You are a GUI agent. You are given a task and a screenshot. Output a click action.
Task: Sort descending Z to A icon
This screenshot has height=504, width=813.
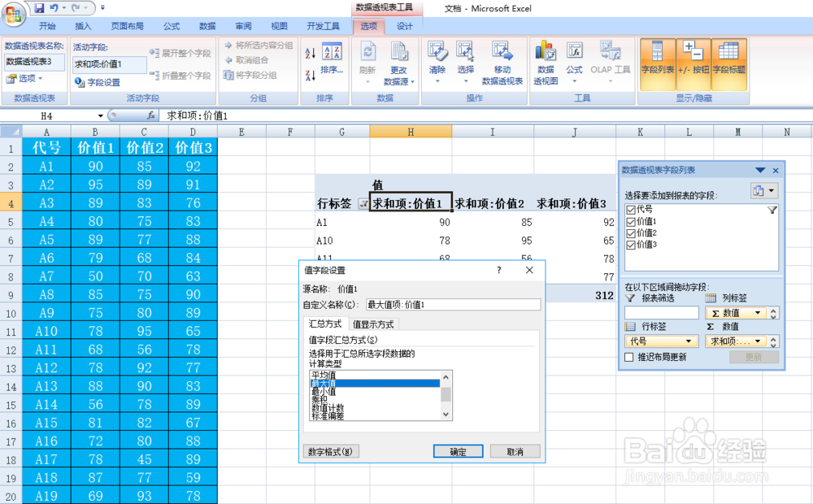tap(310, 75)
